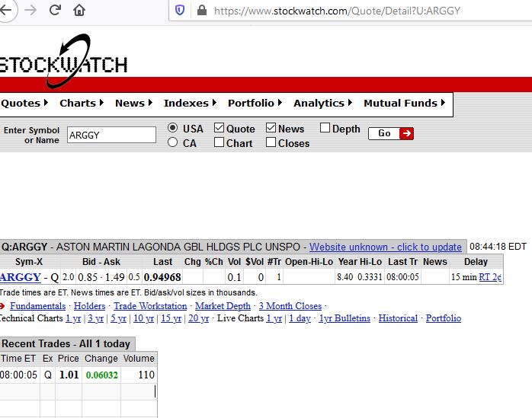Open Live Charts 1 day link
Image resolution: width=532 pixels, height=418 pixels.
tap(300, 318)
